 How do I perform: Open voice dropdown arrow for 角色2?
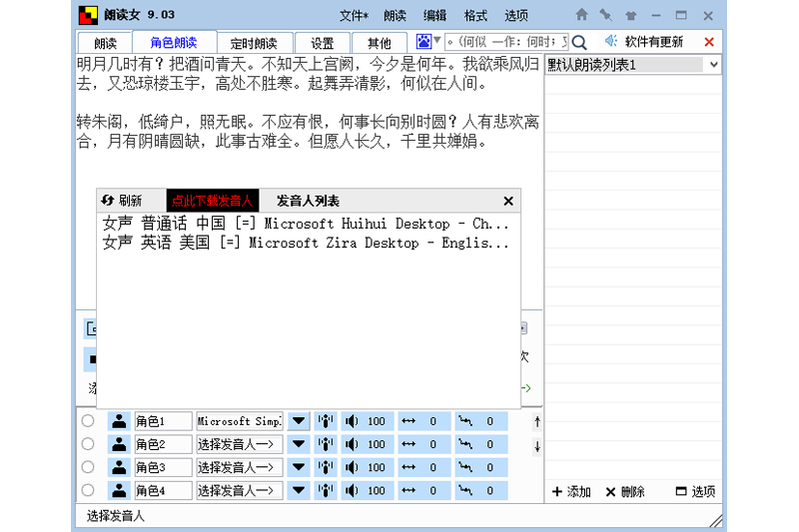click(298, 444)
